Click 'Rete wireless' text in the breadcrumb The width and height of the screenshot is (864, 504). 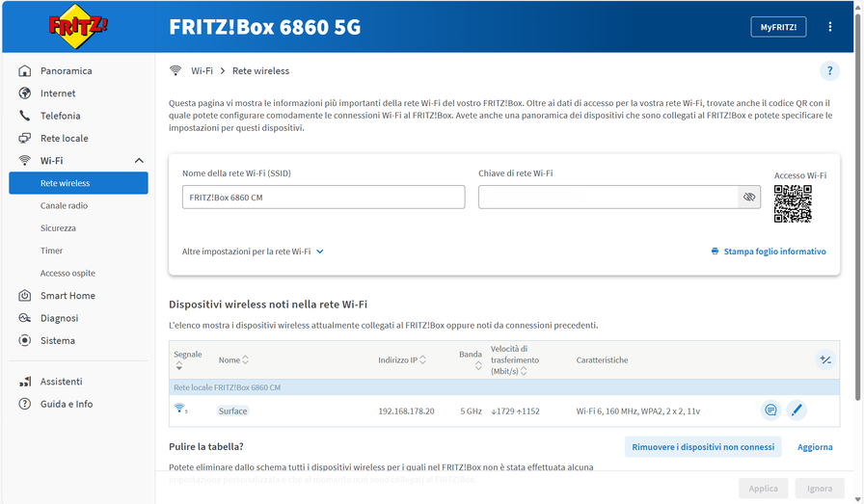(260, 70)
